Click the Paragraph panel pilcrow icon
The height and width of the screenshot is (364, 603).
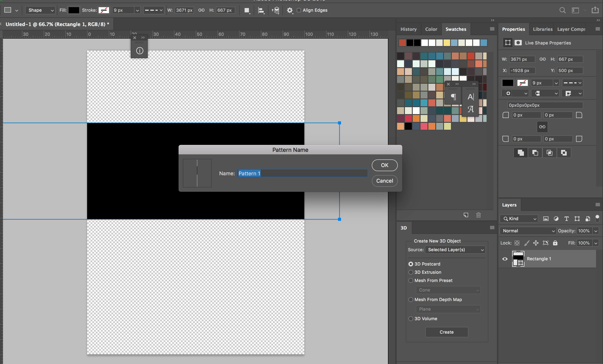[453, 97]
